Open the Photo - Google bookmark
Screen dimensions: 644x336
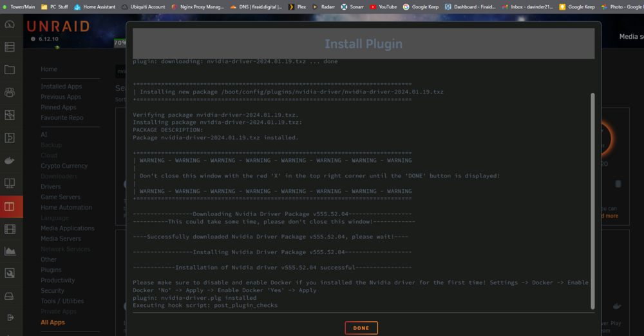[622, 6]
